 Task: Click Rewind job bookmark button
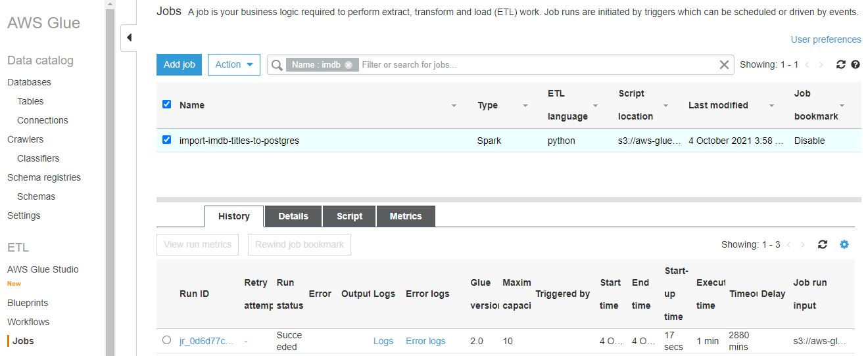299,244
